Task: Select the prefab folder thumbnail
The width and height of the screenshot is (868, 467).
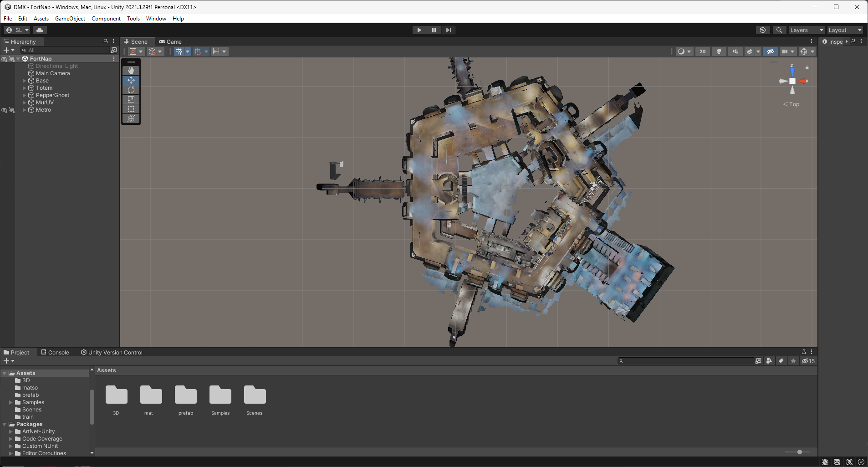Action: pos(186,395)
